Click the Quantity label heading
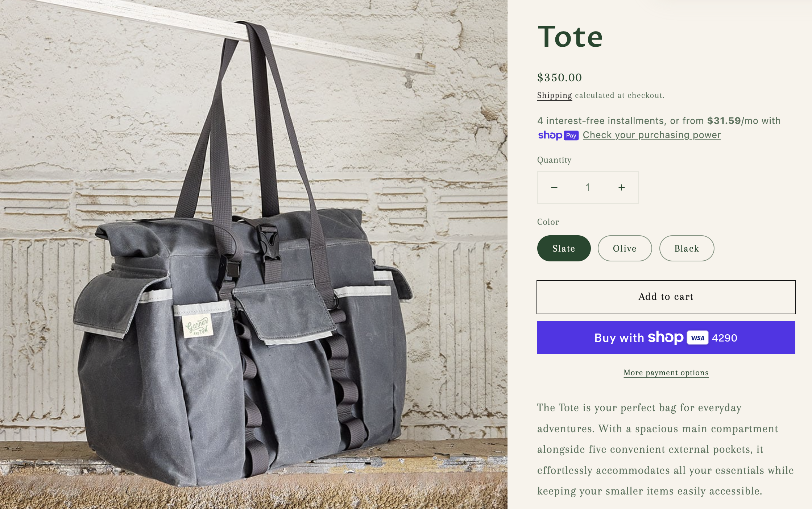 (554, 160)
